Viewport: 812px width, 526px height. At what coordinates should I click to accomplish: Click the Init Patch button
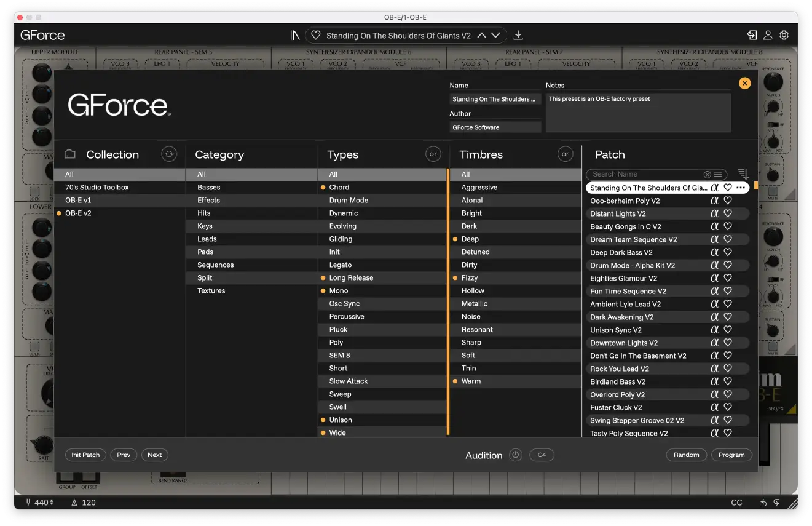click(85, 455)
